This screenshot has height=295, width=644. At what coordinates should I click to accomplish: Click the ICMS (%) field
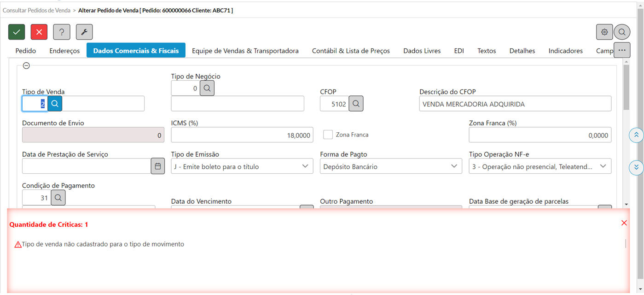[242, 135]
